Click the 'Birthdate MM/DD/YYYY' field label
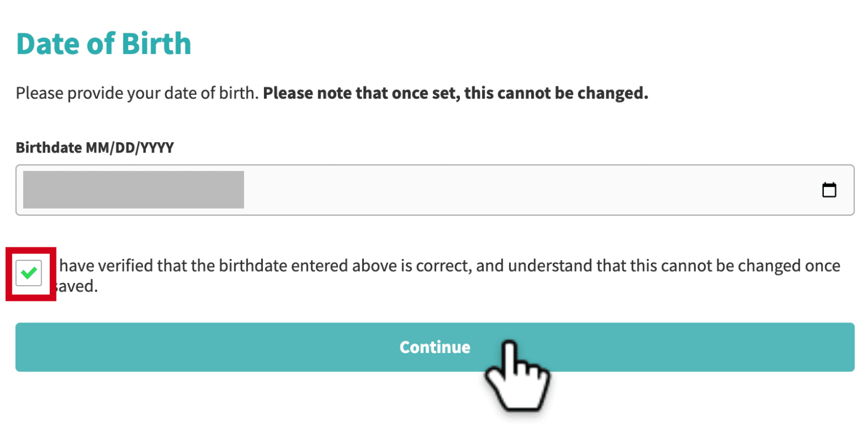 (x=95, y=148)
